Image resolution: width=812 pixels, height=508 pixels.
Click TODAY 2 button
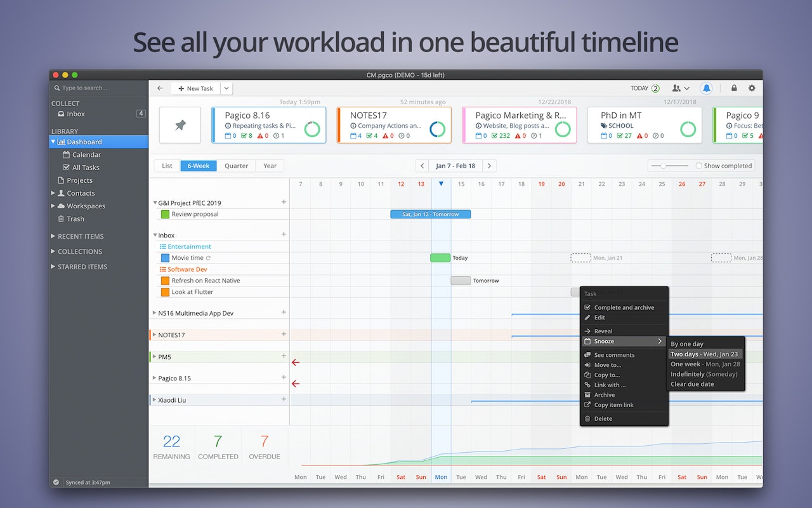coord(645,88)
